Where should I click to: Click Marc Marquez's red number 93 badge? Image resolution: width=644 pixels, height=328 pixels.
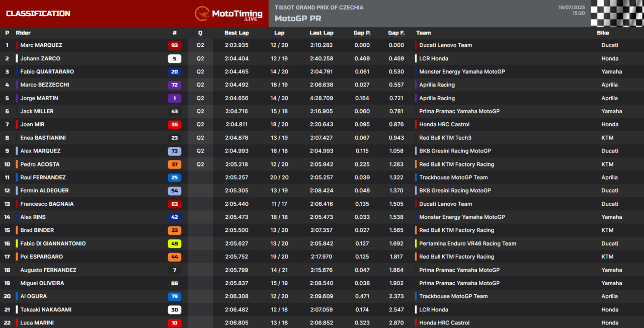(175, 45)
